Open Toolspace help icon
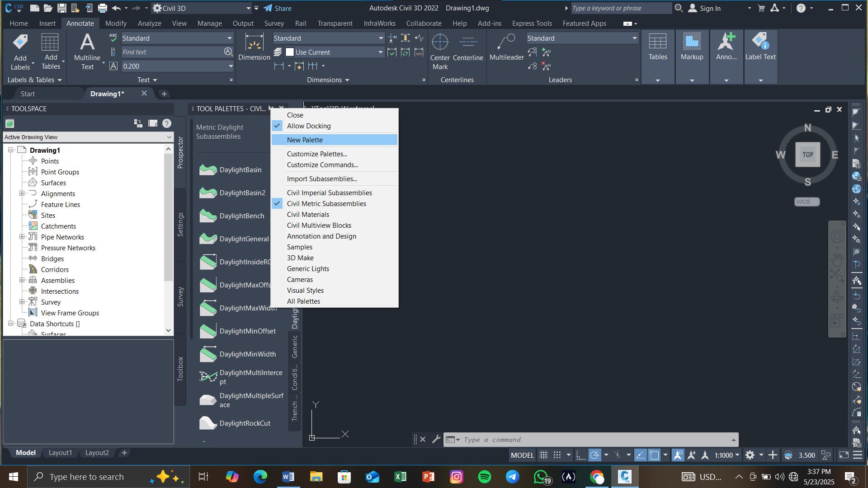 (x=166, y=123)
